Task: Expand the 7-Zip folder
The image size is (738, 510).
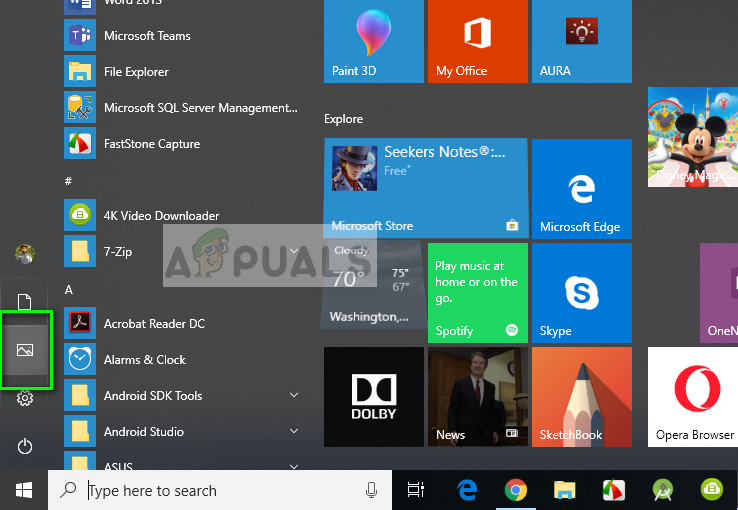Action: point(180,252)
